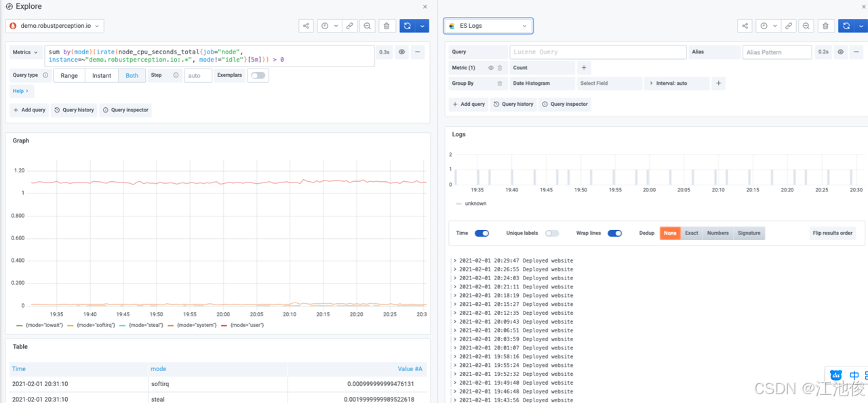This screenshot has height=403, width=868.
Task: Share the ES Logs pane via share icon
Action: (745, 26)
